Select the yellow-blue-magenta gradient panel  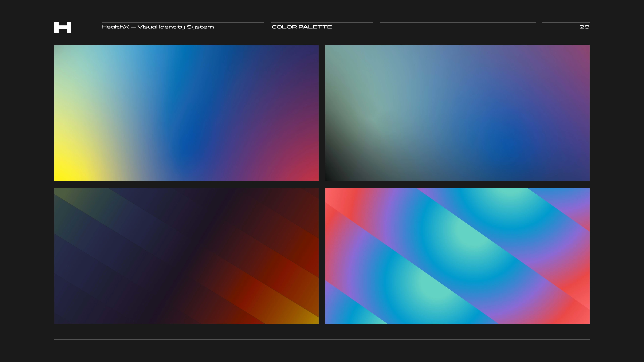click(x=186, y=113)
